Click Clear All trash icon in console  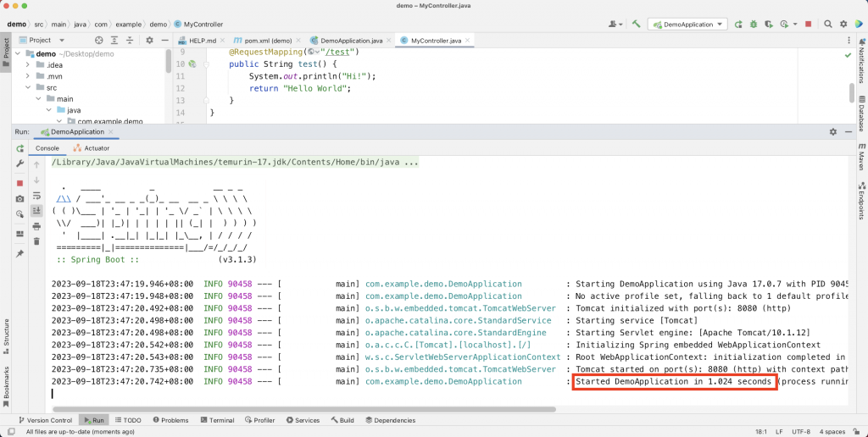(36, 241)
